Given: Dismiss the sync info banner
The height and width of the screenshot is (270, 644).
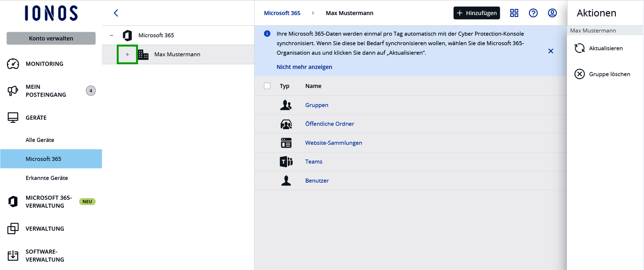Looking at the screenshot, I should click(x=551, y=51).
